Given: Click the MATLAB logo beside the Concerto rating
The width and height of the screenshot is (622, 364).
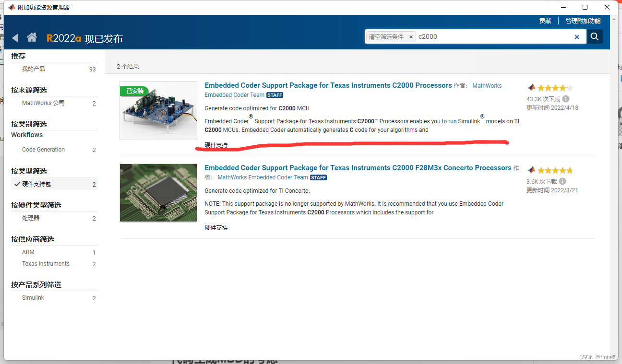Looking at the screenshot, I should (x=531, y=170).
